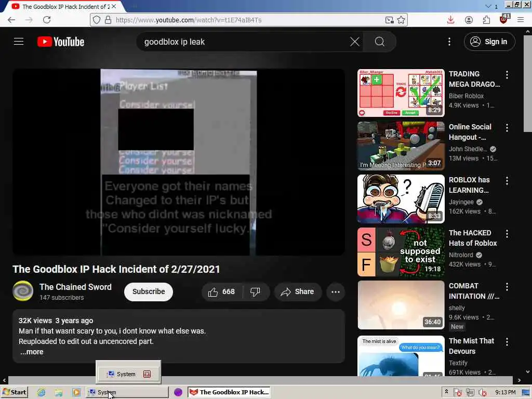Expand description with ...more
The image size is (532, 399).
click(32, 352)
